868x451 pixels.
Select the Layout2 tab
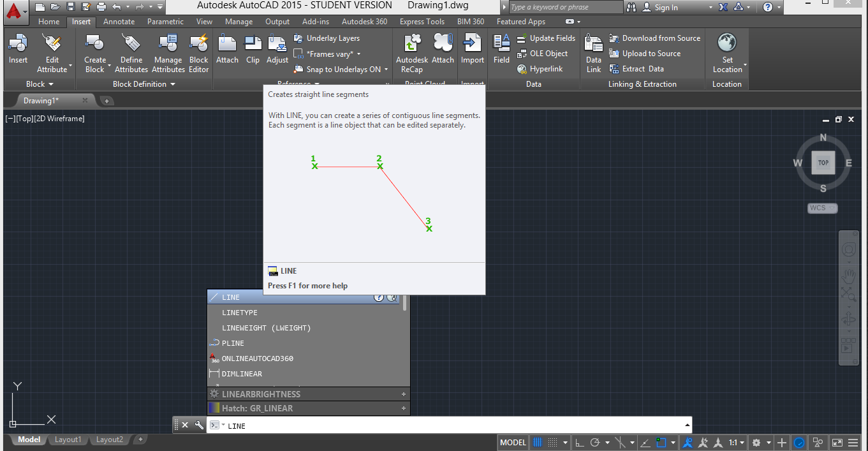(x=110, y=440)
